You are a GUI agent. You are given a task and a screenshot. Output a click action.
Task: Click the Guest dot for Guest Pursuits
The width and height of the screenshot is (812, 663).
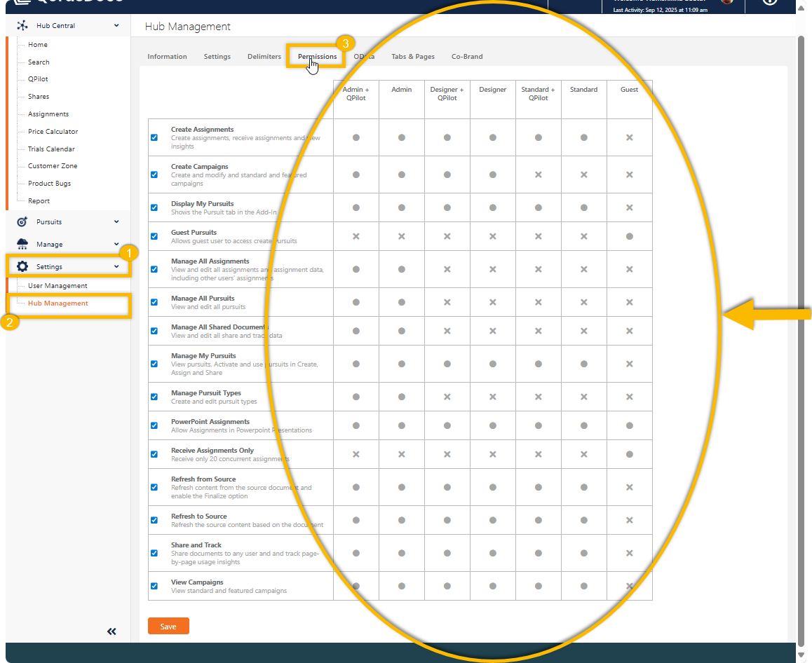[629, 237]
